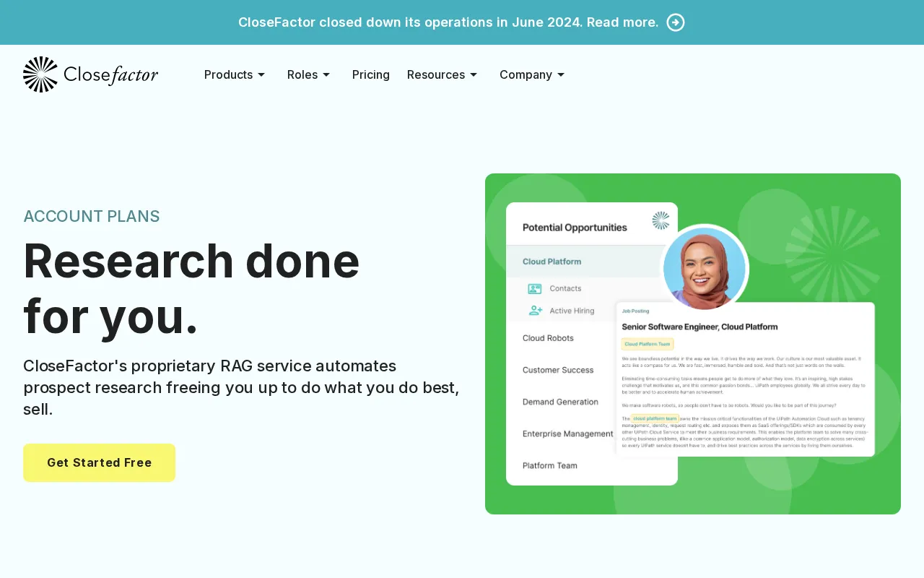Select Customer Success in the opportunities list
This screenshot has height=578, width=924.
558,370
